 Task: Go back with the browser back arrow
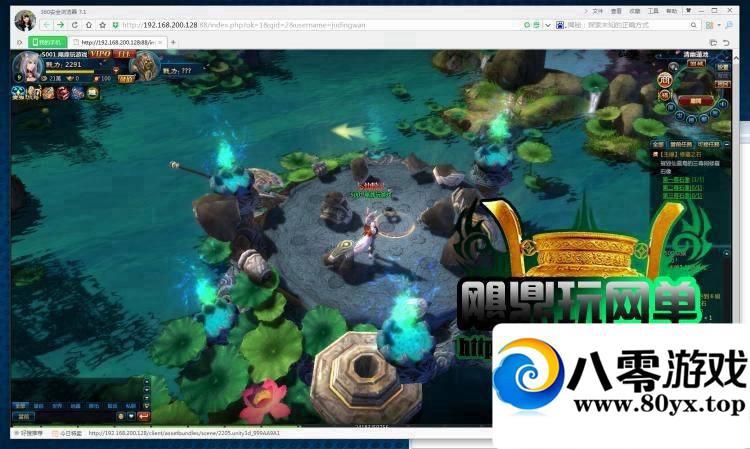(x=47, y=25)
